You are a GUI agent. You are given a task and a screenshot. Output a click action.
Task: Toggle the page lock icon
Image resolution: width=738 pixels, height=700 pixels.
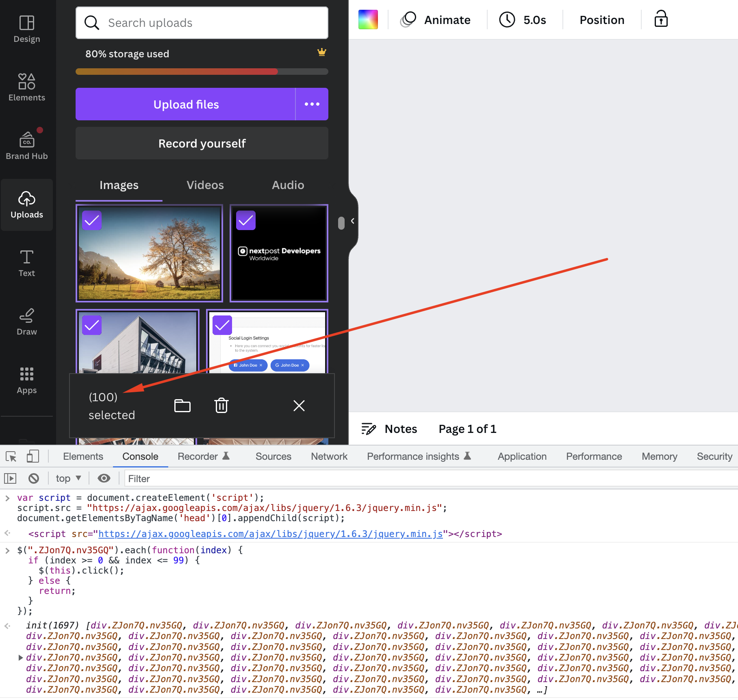coord(661,19)
